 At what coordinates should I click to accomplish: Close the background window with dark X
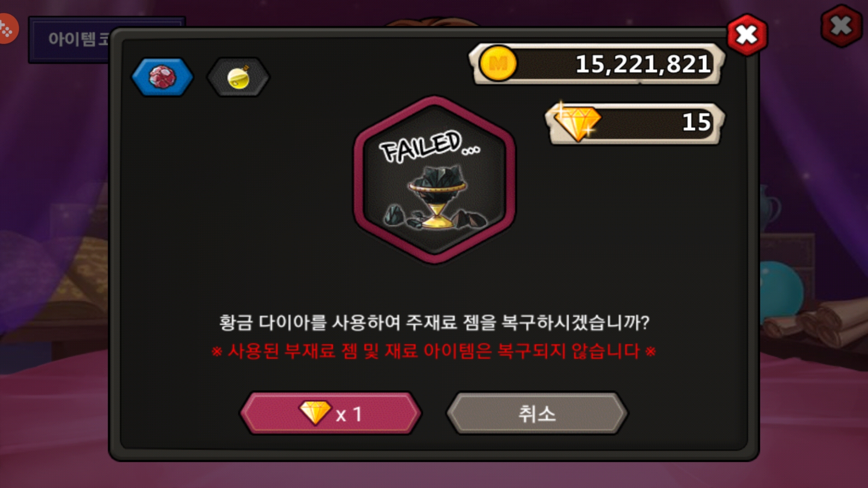pyautogui.click(x=841, y=26)
